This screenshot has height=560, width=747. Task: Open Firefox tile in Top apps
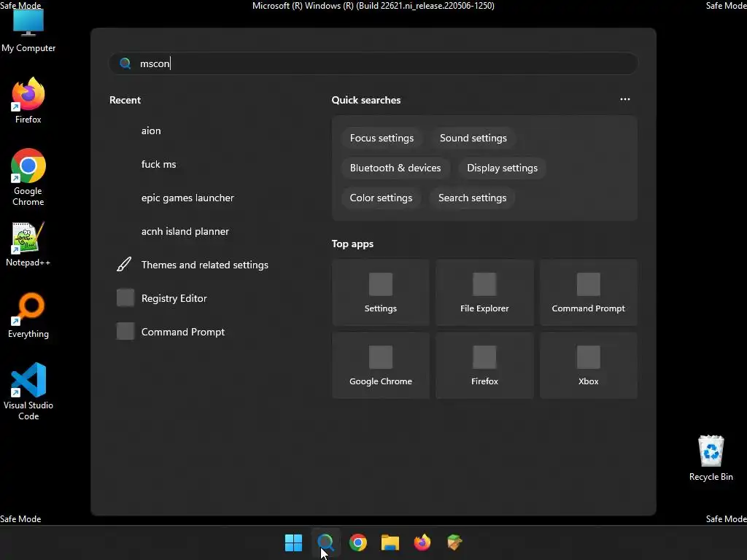pos(484,365)
